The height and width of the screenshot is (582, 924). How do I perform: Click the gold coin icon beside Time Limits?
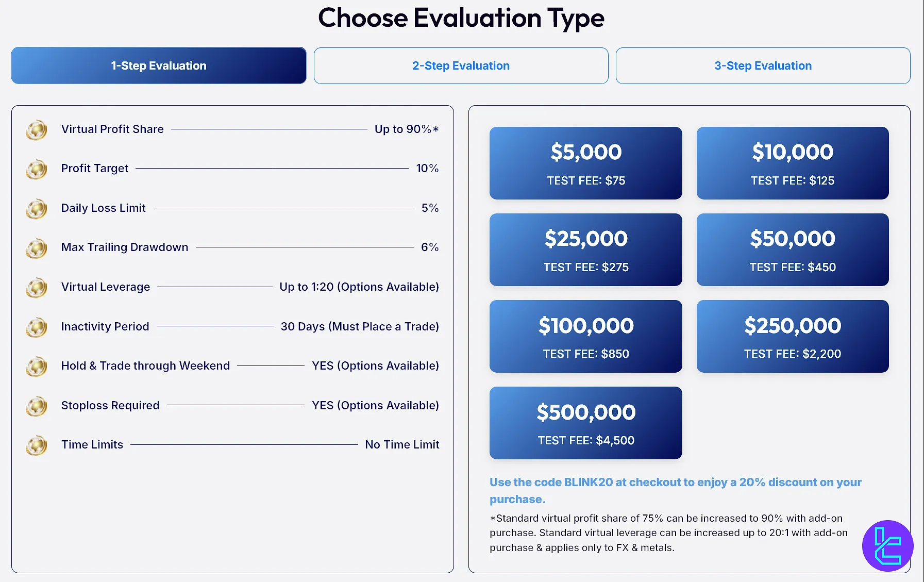tap(37, 445)
